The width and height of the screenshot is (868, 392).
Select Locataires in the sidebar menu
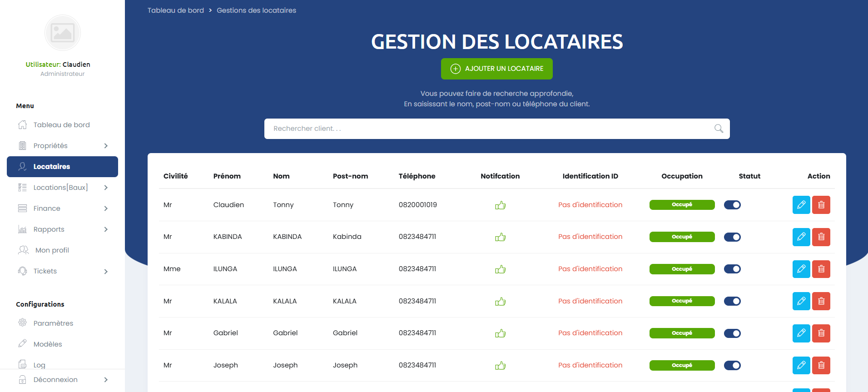pos(62,167)
